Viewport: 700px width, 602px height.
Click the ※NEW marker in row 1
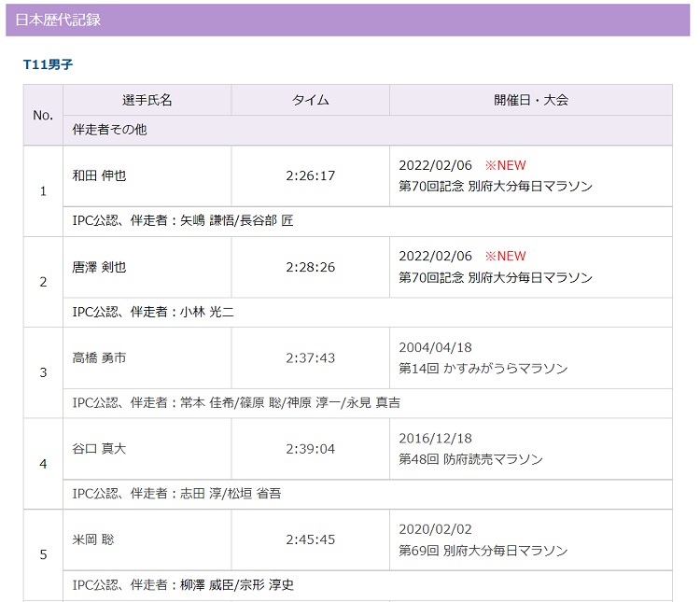pyautogui.click(x=505, y=165)
